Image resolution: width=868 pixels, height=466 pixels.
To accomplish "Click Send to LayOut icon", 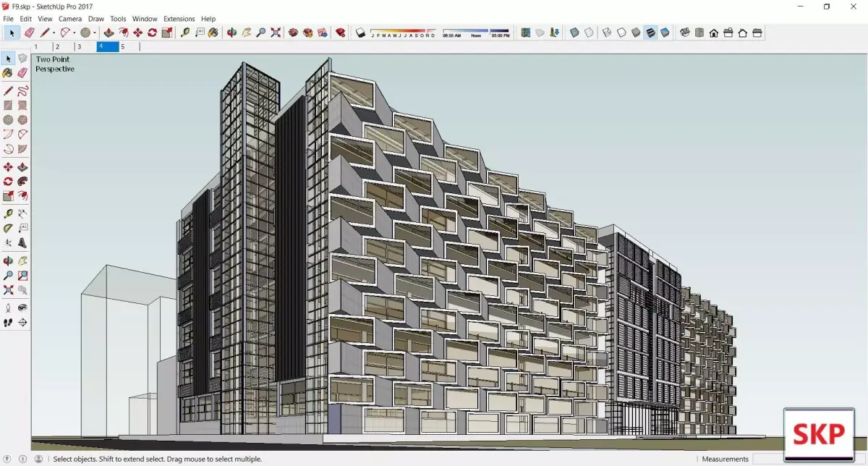I will pyautogui.click(x=323, y=33).
